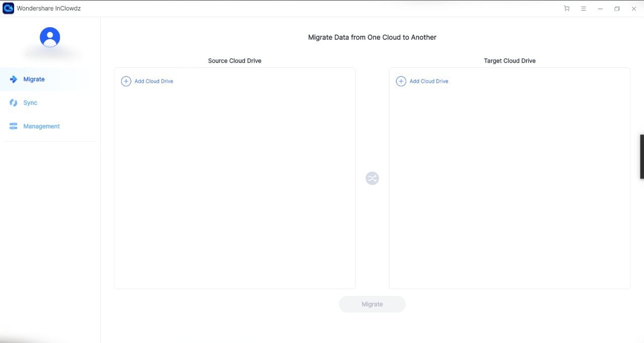Click Add Cloud Drive text for target
The height and width of the screenshot is (343, 644).
(x=429, y=81)
